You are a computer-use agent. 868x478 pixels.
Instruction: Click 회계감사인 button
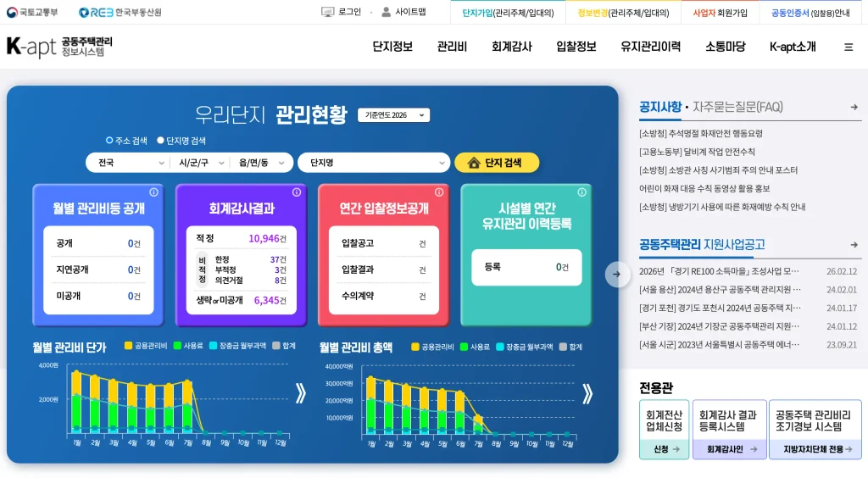click(730, 449)
